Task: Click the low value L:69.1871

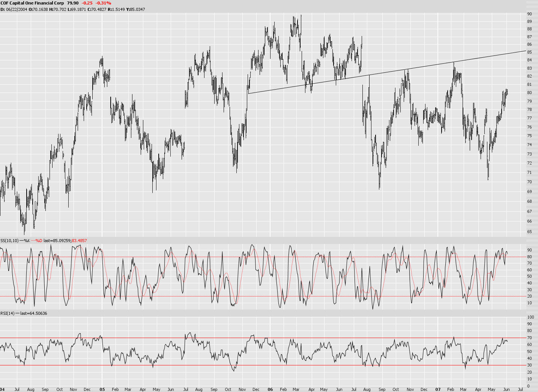Action: (77, 9)
